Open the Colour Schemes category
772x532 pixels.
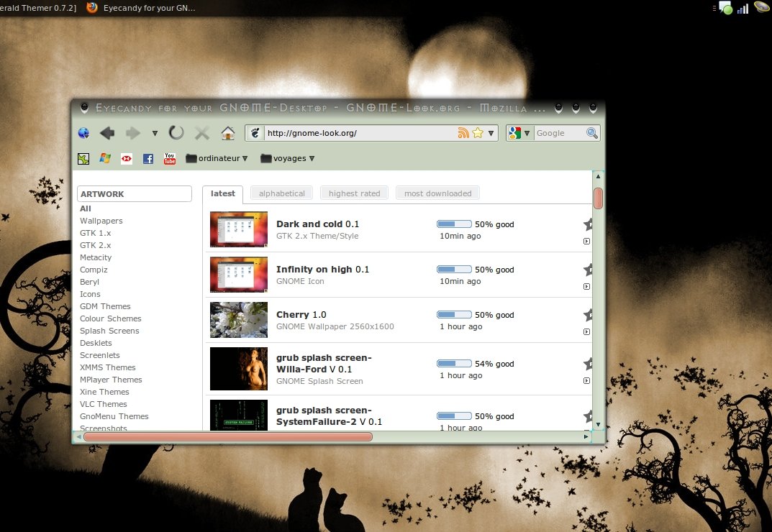click(111, 318)
